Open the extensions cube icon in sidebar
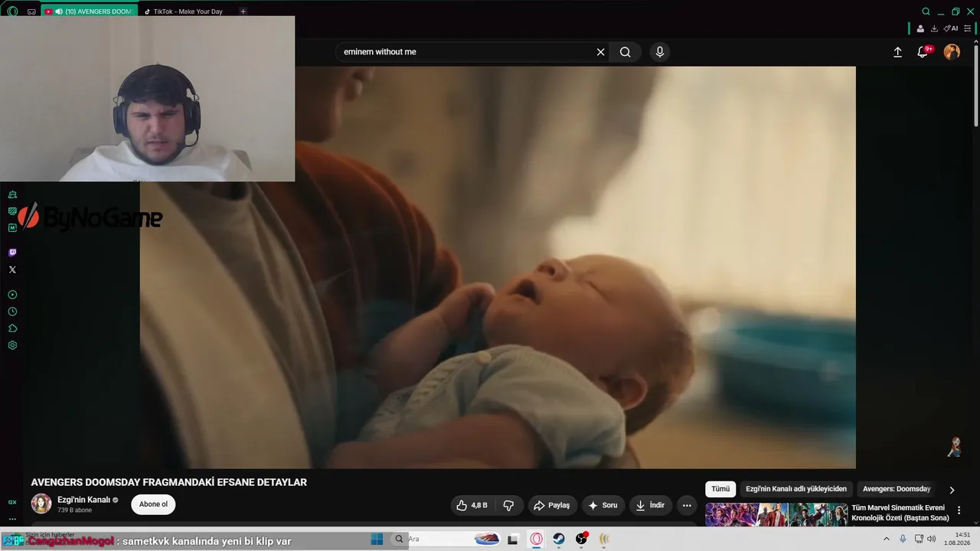980x551 pixels. pos(12,328)
